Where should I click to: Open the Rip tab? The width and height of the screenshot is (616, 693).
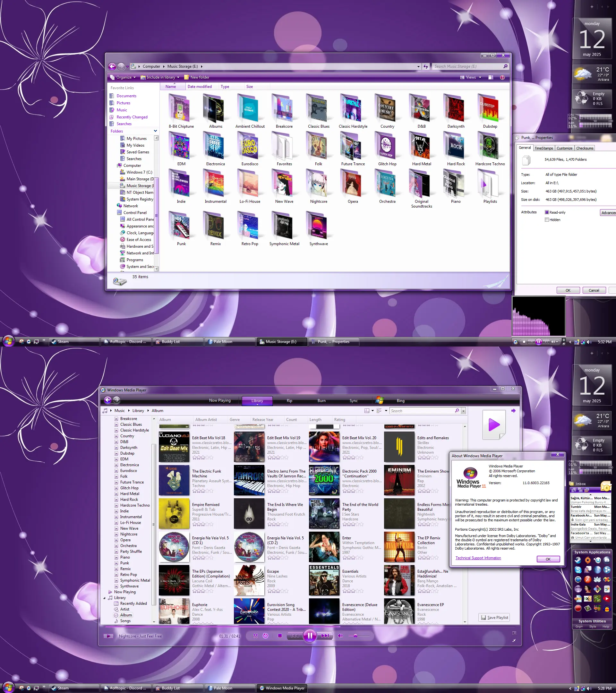pyautogui.click(x=289, y=400)
